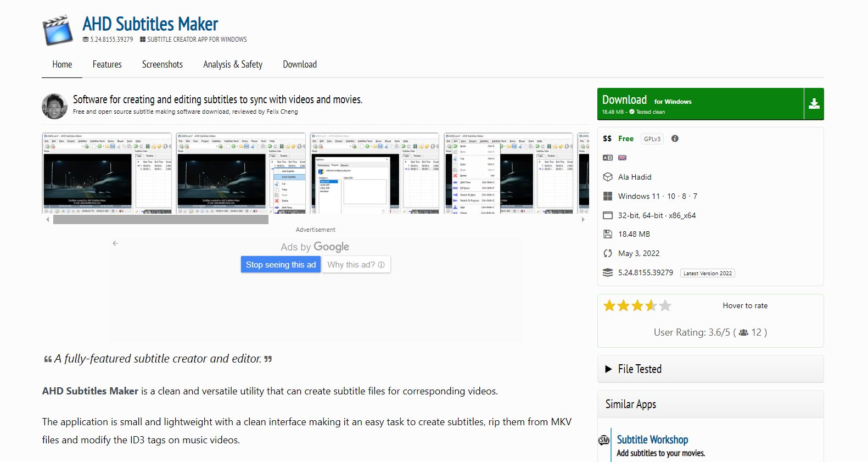Click the Windows icon before Subtitle Creator App
Screen dimensions: 868x462
[x=143, y=40]
